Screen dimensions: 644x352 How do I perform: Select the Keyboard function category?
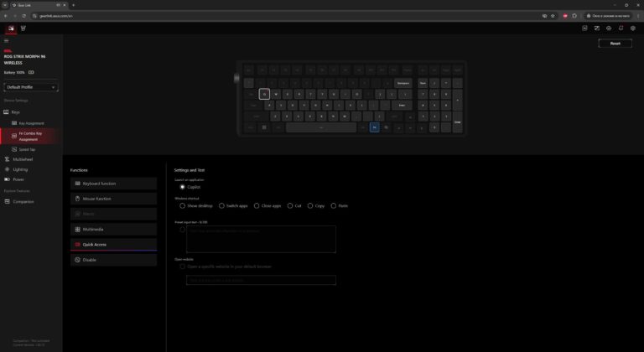pos(114,184)
